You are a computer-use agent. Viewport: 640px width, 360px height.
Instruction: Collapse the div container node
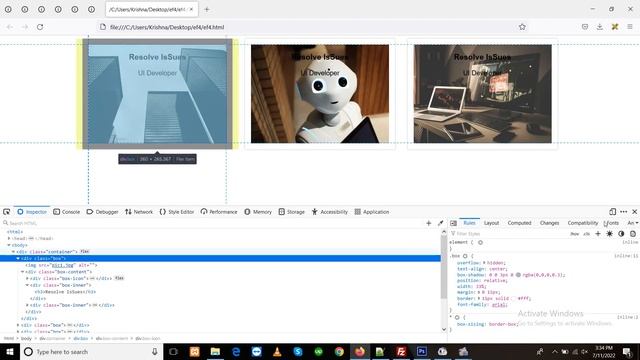13,252
